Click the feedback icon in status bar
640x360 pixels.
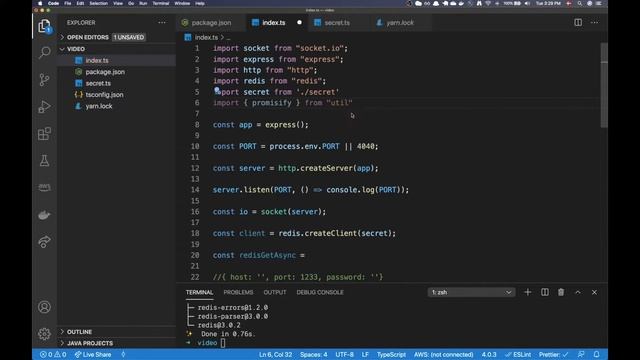581,354
